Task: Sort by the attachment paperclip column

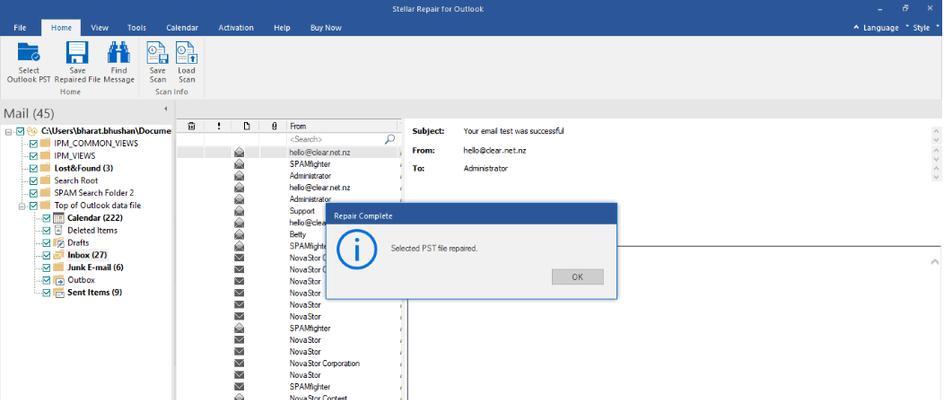Action: pos(274,126)
